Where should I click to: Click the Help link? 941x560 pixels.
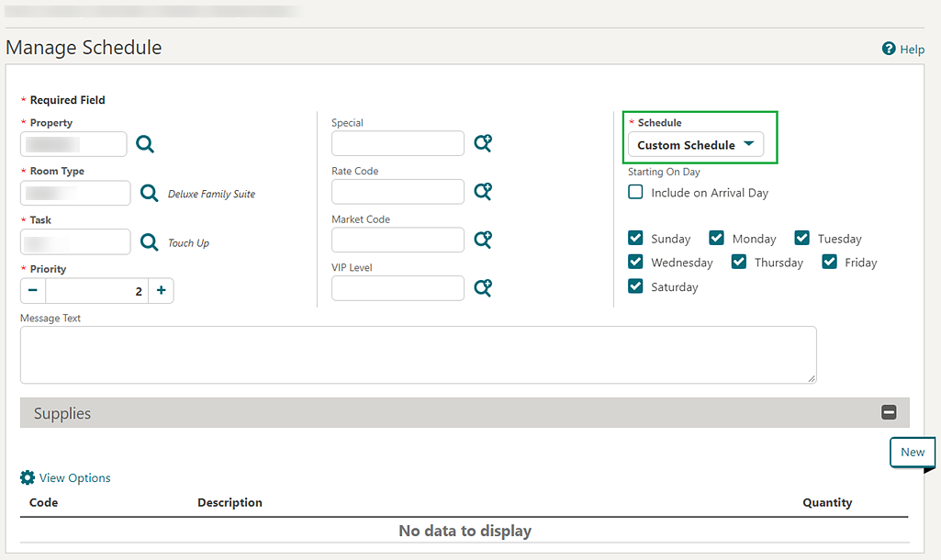point(903,49)
